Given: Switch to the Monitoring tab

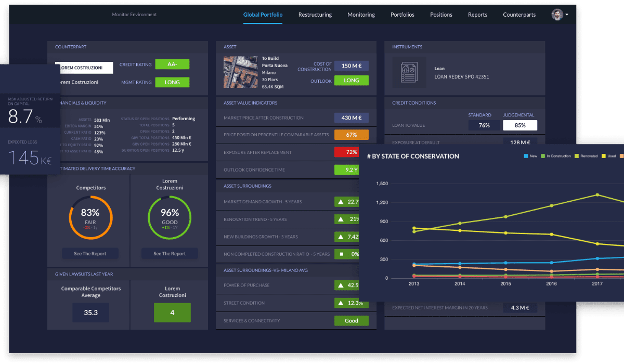Looking at the screenshot, I should click(x=361, y=15).
